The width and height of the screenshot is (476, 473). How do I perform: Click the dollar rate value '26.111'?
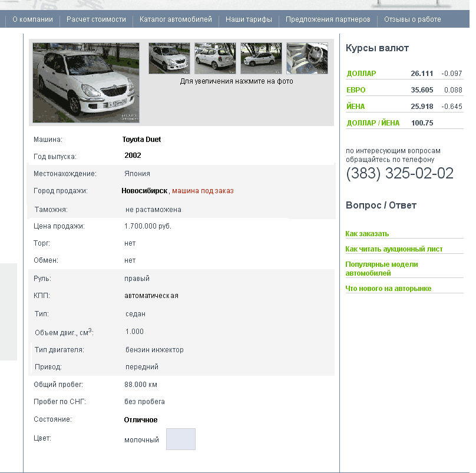coord(422,74)
